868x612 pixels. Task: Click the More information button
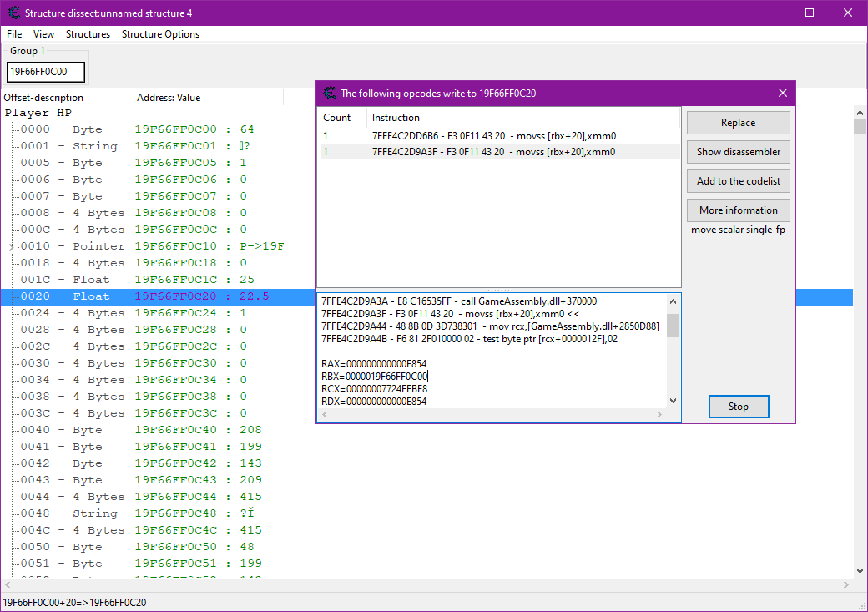tap(738, 210)
